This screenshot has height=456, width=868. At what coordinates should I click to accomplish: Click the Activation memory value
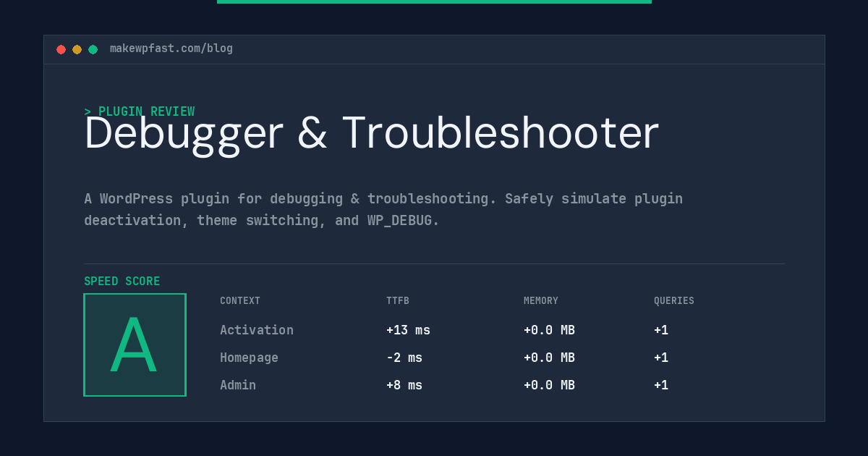coord(549,330)
